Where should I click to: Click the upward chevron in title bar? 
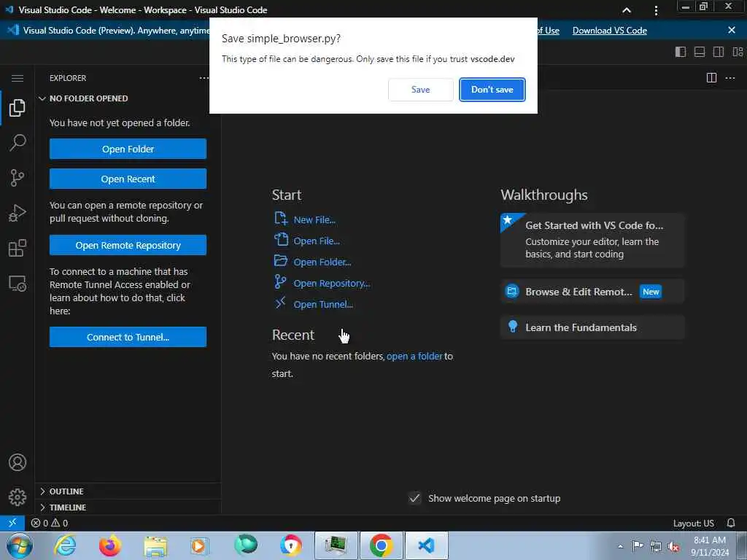(x=627, y=10)
